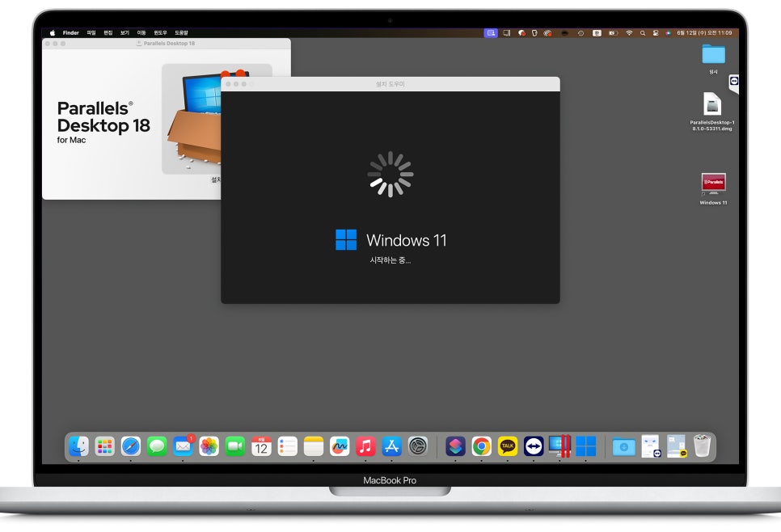Open the Trash in the Dock
Image resolution: width=781 pixels, height=532 pixels.
pyautogui.click(x=703, y=446)
